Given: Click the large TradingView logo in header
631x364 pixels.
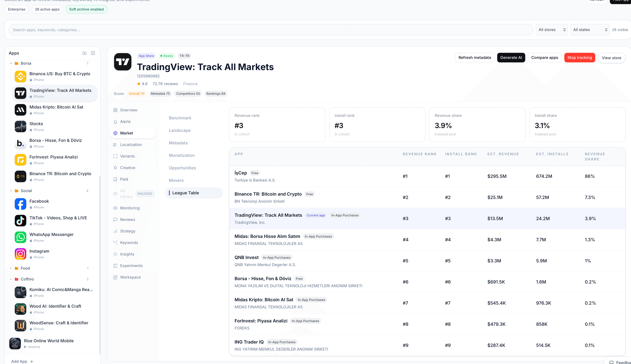Looking at the screenshot, I should (x=123, y=62).
